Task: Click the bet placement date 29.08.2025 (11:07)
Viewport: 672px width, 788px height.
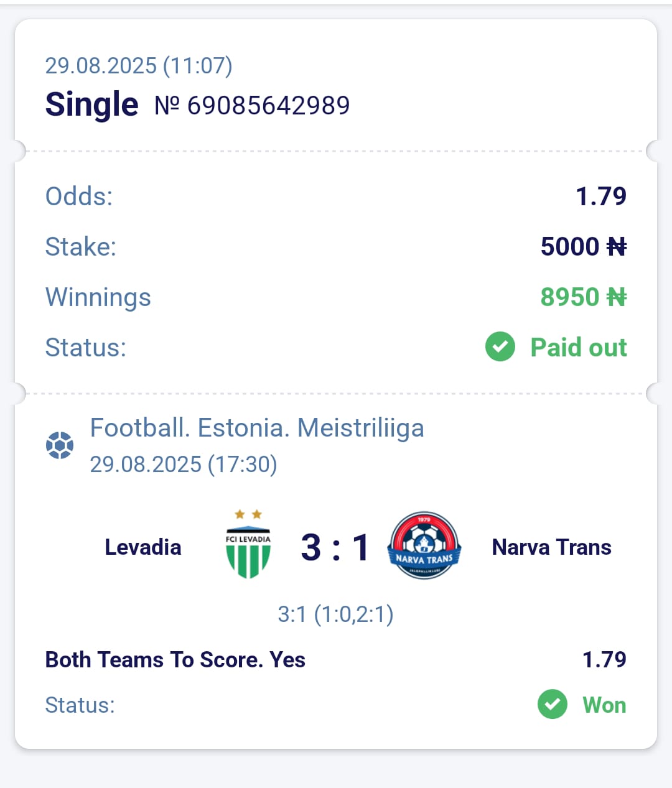Action: (139, 65)
